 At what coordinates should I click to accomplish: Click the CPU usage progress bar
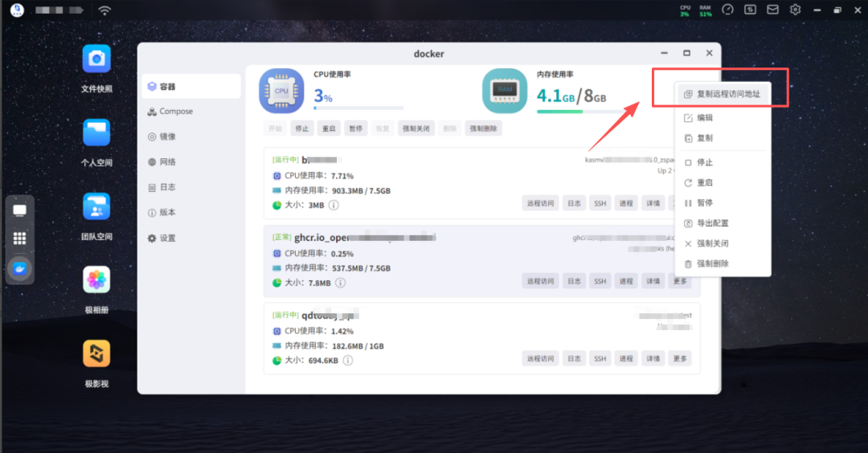click(358, 108)
